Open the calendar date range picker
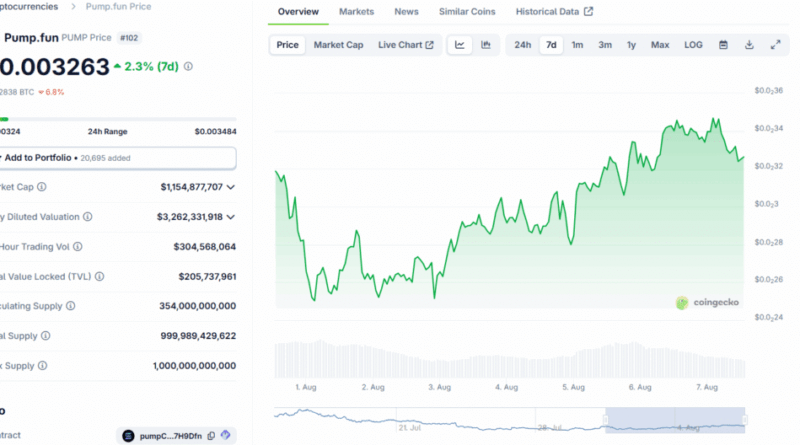 pyautogui.click(x=723, y=45)
